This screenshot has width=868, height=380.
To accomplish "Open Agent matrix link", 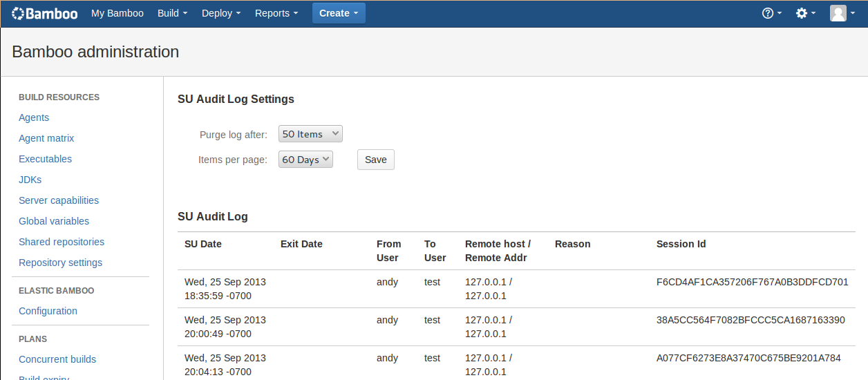I will click(x=46, y=138).
